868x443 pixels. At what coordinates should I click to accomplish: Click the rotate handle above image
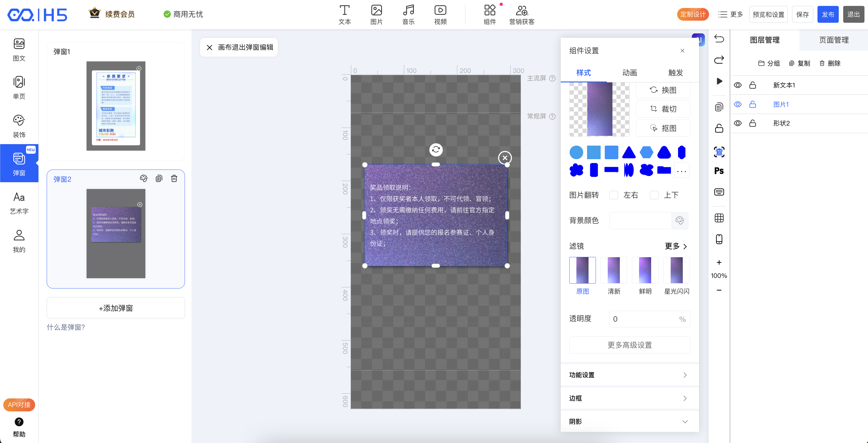pos(436,149)
